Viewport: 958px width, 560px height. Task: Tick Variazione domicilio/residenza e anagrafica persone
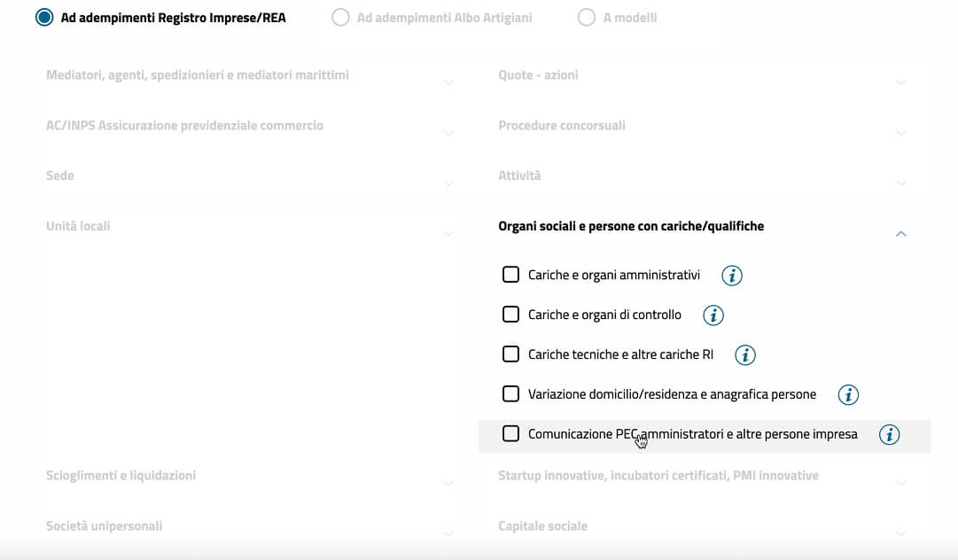point(510,393)
